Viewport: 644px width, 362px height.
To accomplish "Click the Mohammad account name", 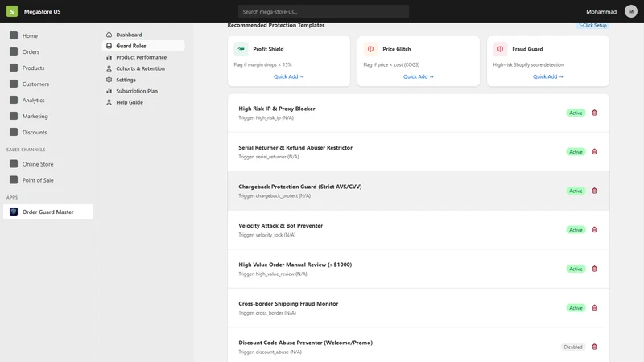I will point(601,11).
